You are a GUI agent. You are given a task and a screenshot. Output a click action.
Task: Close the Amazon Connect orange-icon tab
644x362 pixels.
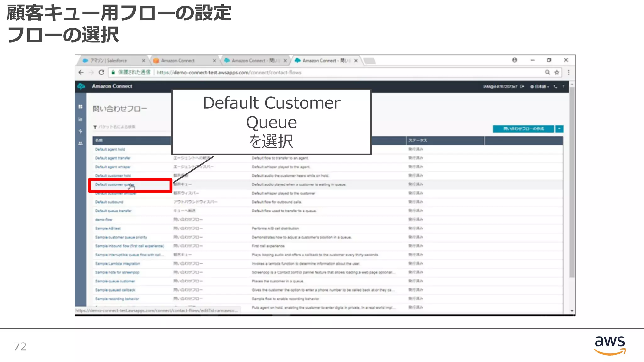click(x=214, y=61)
